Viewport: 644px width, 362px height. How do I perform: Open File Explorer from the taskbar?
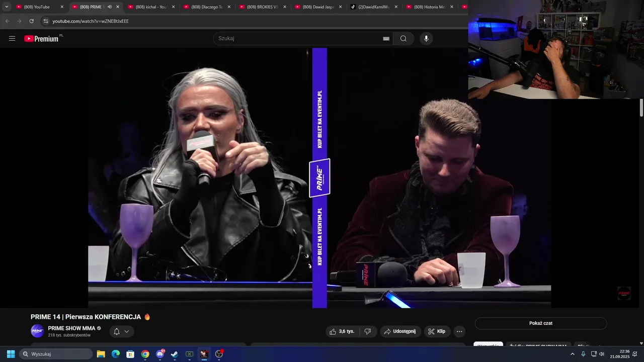101,354
